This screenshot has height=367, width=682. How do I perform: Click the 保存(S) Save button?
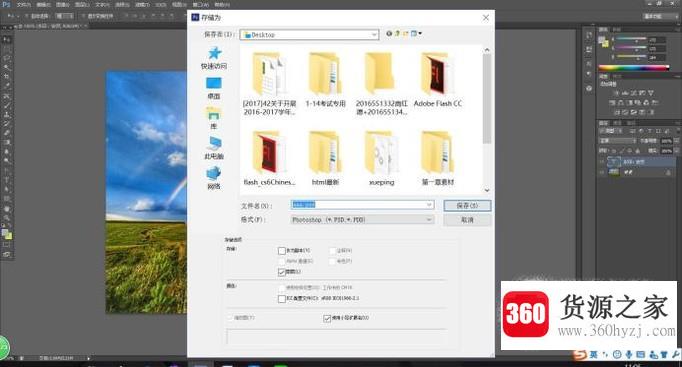point(467,205)
